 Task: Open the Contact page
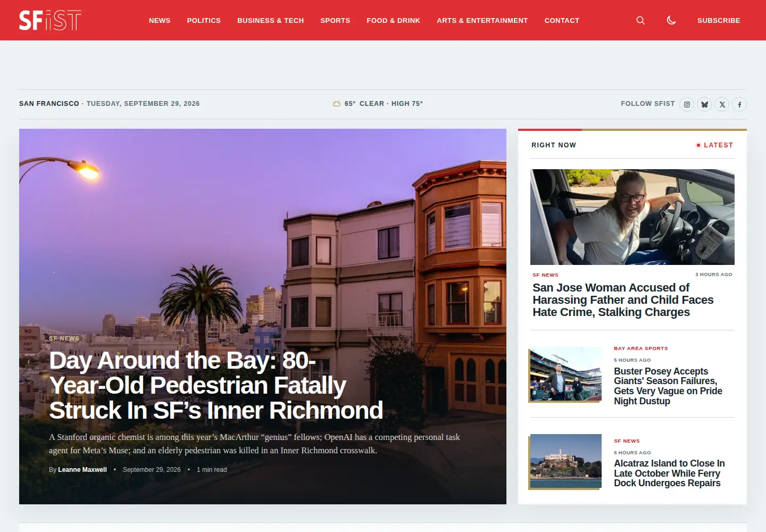(x=562, y=20)
